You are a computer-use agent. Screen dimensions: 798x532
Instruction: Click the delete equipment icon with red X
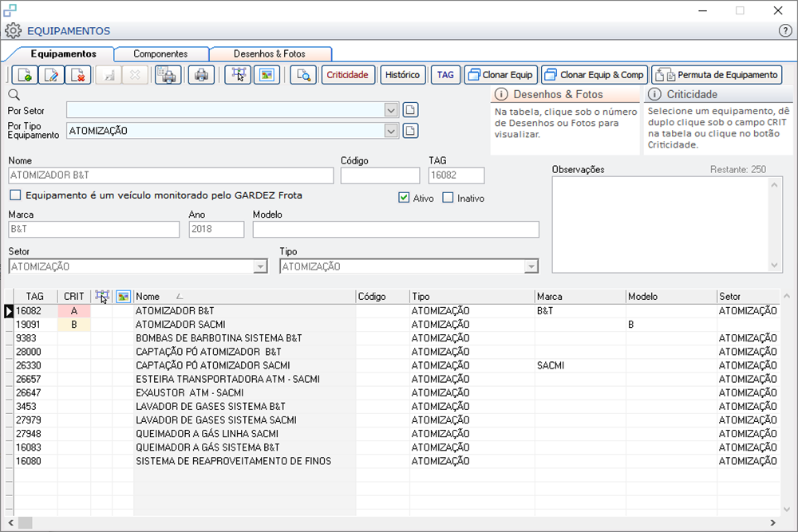click(78, 75)
